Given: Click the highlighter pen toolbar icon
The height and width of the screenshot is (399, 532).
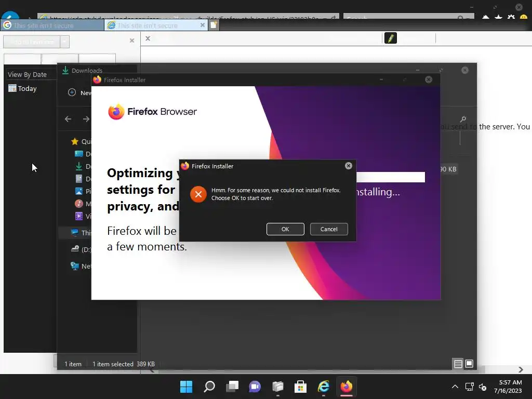Looking at the screenshot, I should (x=391, y=38).
